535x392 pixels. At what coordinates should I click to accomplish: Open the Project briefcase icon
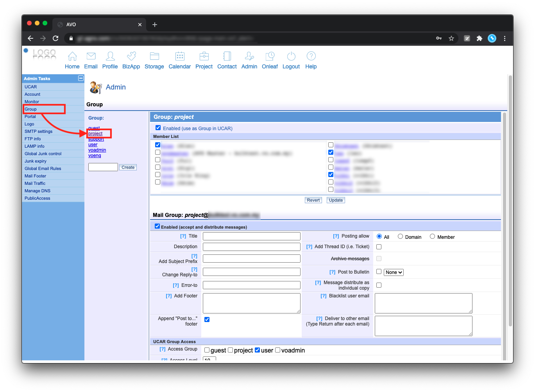point(204,56)
